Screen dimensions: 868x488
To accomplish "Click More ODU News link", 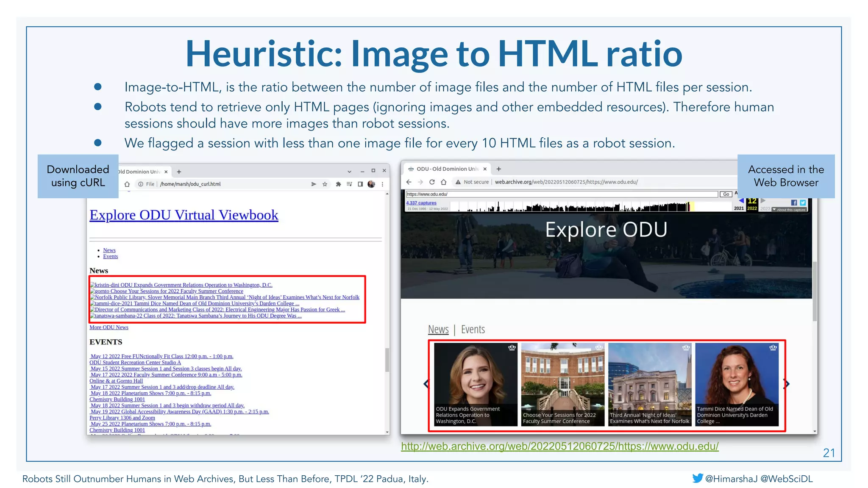I will click(x=109, y=327).
